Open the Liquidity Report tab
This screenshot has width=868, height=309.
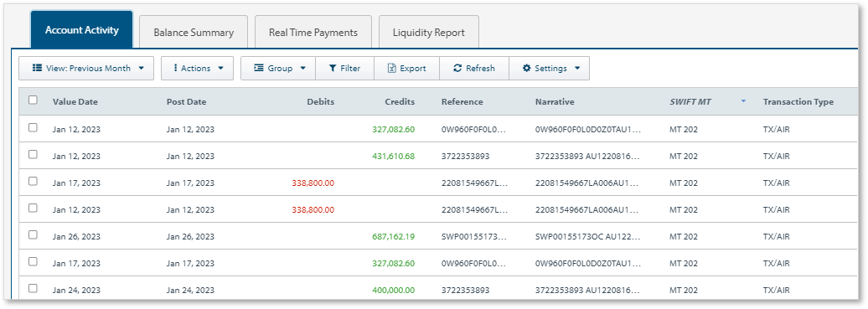point(428,32)
